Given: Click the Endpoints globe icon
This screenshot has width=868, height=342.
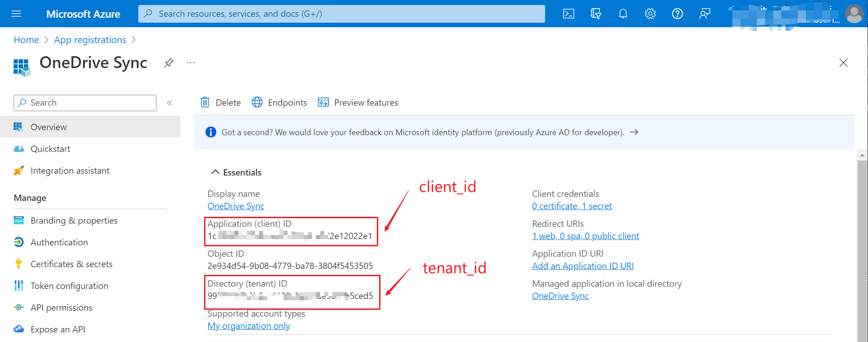Looking at the screenshot, I should (257, 102).
